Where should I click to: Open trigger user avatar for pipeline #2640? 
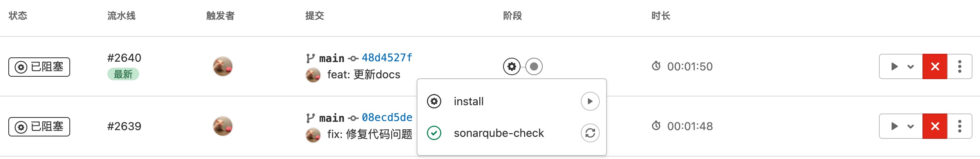223,66
